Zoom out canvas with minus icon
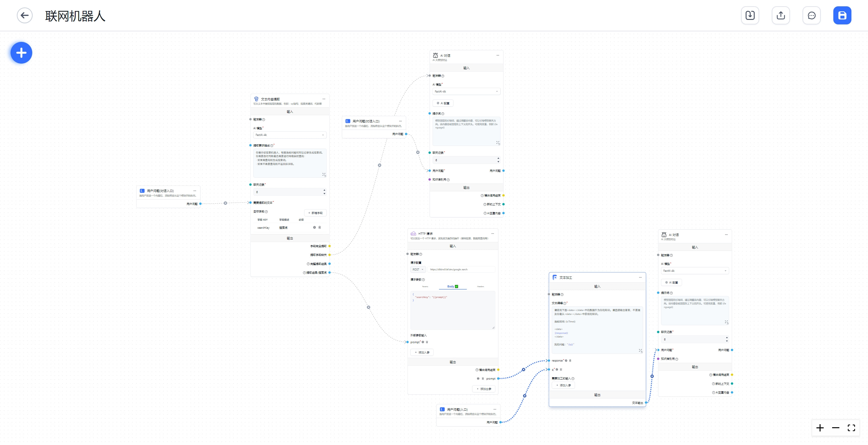This screenshot has height=445, width=868. (x=836, y=428)
